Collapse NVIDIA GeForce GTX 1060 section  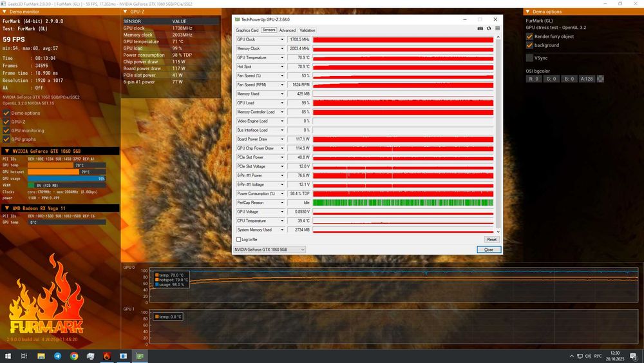click(x=7, y=152)
